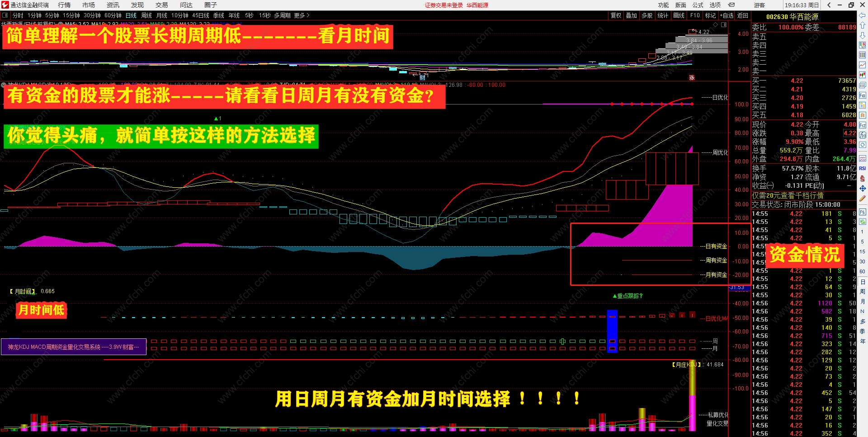Viewport: 868px width, 437px height.
Task: Open the 统计 statistics dropdown
Action: (x=663, y=15)
